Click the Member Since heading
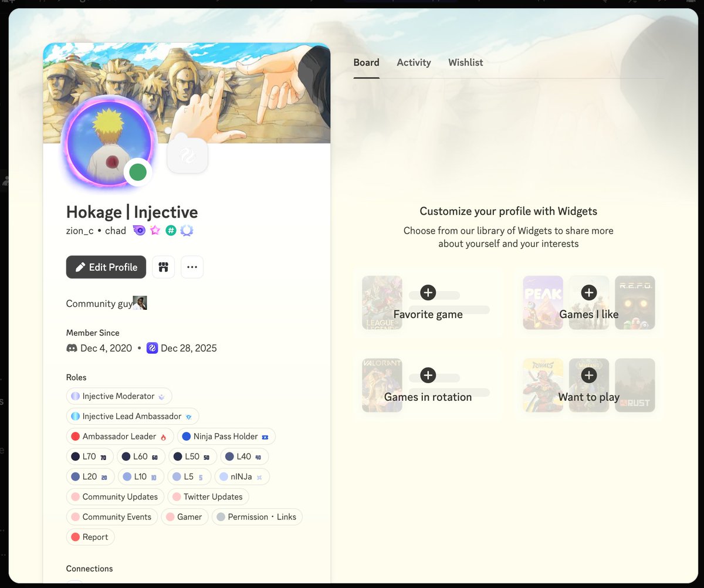 93,333
